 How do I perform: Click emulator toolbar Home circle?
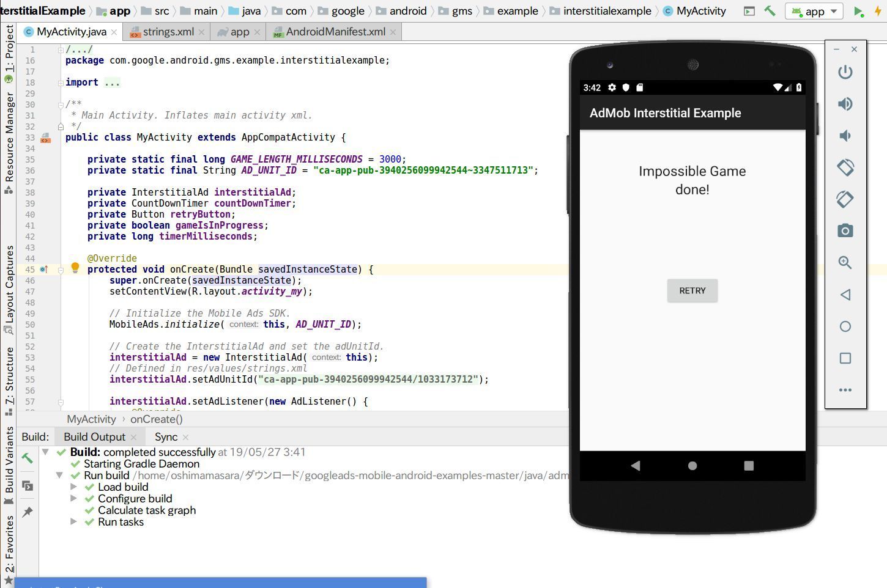pos(845,326)
